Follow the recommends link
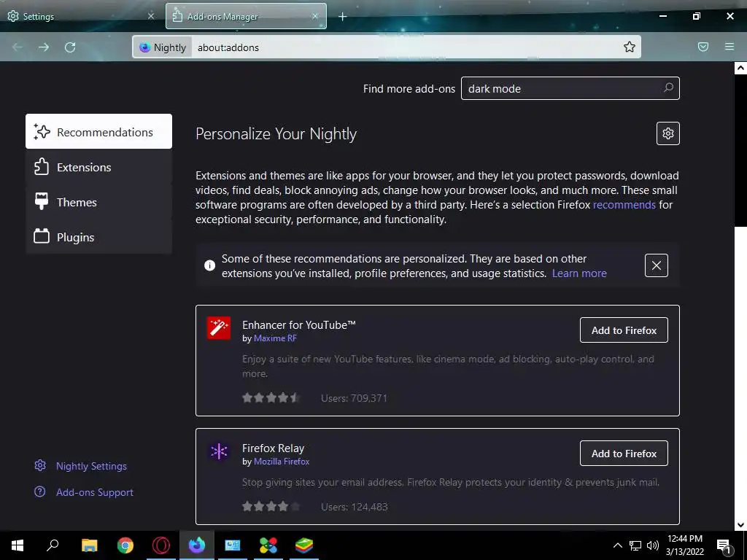 click(x=624, y=205)
